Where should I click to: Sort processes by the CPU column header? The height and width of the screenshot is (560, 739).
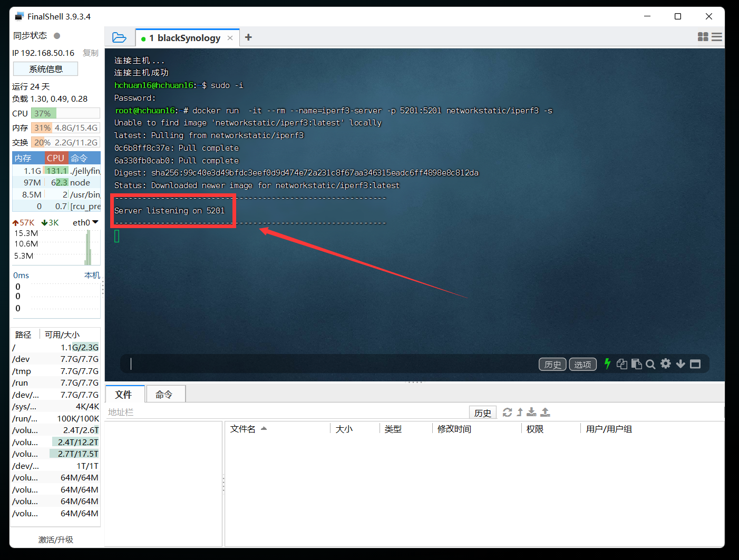(x=55, y=158)
